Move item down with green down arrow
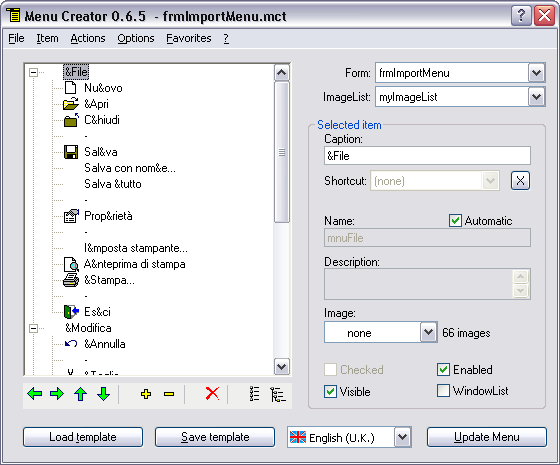 coord(104,394)
